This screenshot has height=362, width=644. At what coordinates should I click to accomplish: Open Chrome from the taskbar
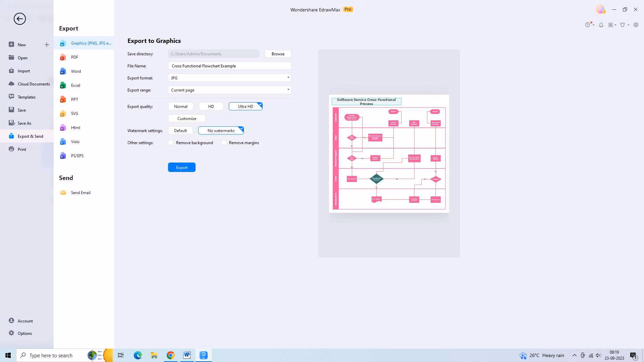point(170,355)
